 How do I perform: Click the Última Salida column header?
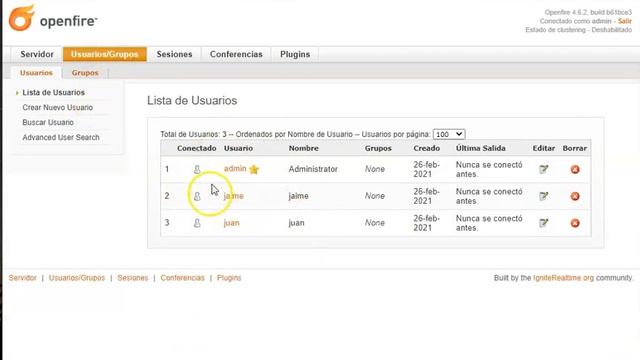click(480, 148)
